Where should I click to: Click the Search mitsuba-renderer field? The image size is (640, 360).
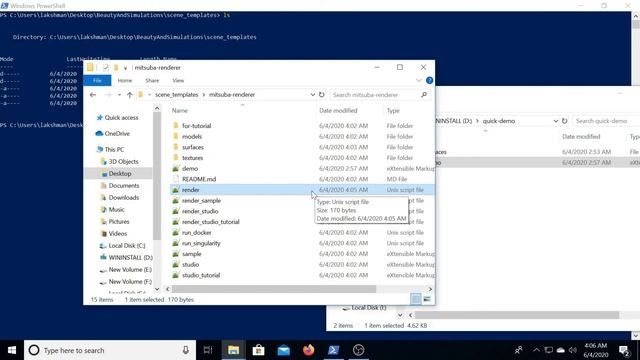[x=375, y=95]
